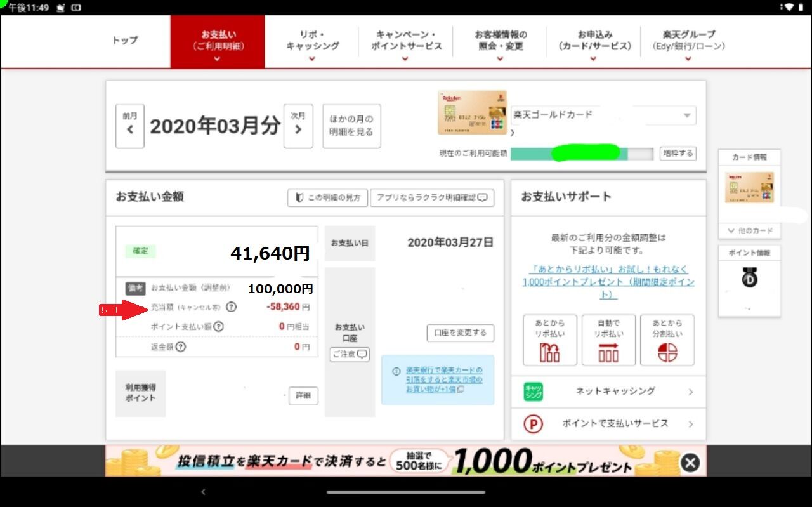Viewport: 812px width, 507px height.
Task: Close the 投信積立 banner ad
Action: pos(690,463)
